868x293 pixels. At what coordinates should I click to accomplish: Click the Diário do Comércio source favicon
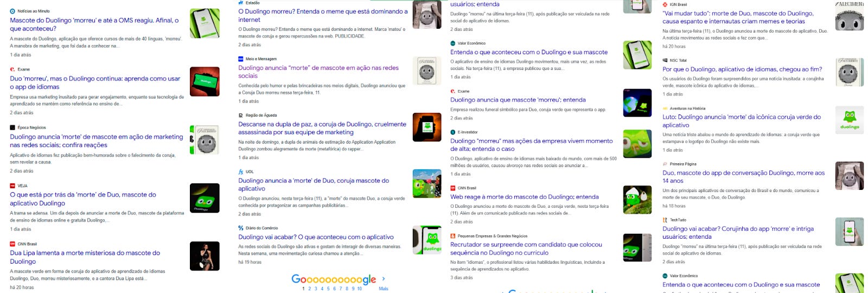click(241, 228)
